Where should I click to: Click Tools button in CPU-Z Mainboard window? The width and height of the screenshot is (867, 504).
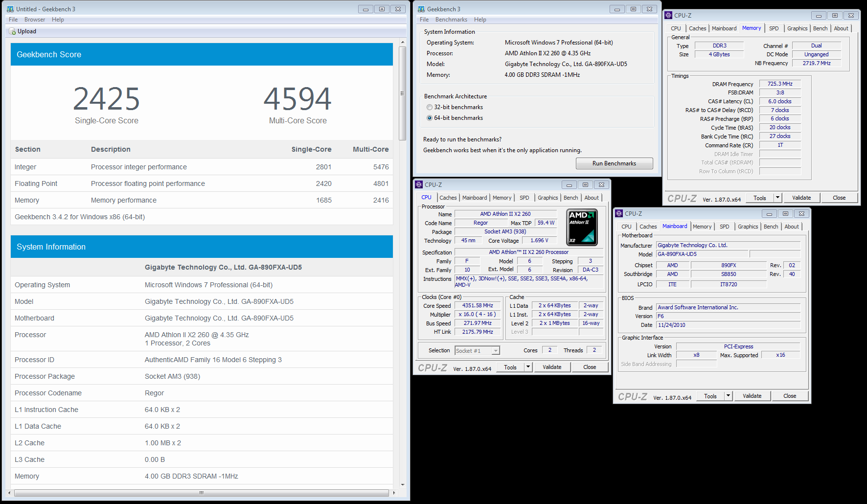[x=710, y=396]
